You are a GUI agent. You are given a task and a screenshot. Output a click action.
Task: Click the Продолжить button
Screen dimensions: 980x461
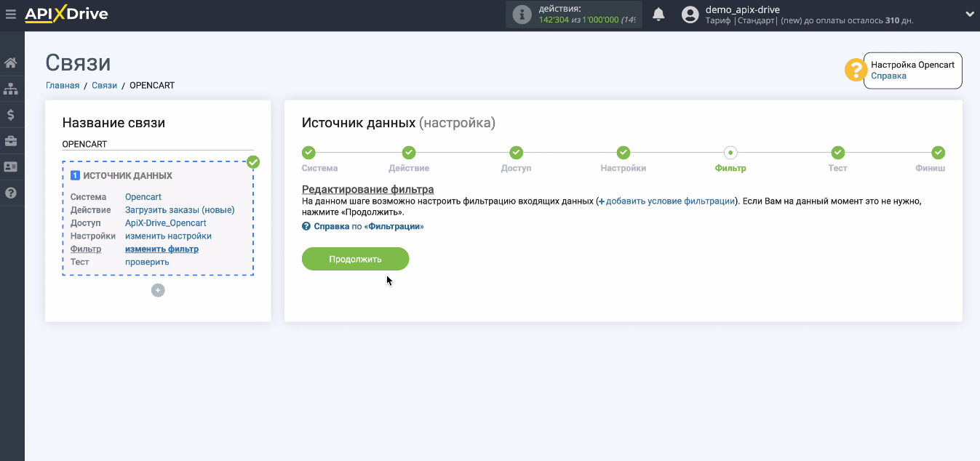pos(355,259)
